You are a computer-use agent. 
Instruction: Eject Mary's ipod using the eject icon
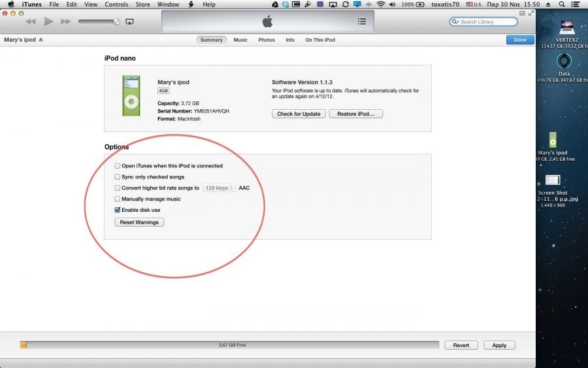(41, 40)
